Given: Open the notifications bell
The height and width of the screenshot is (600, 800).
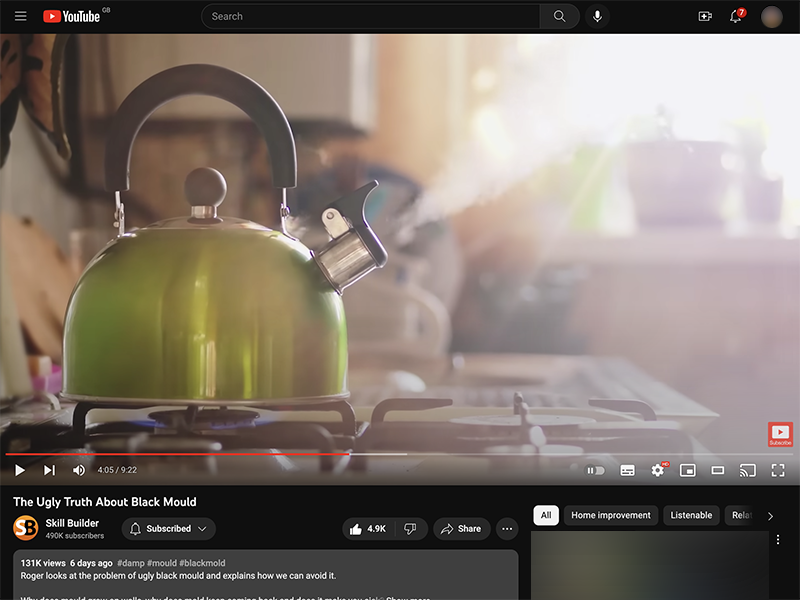Looking at the screenshot, I should pos(736,16).
